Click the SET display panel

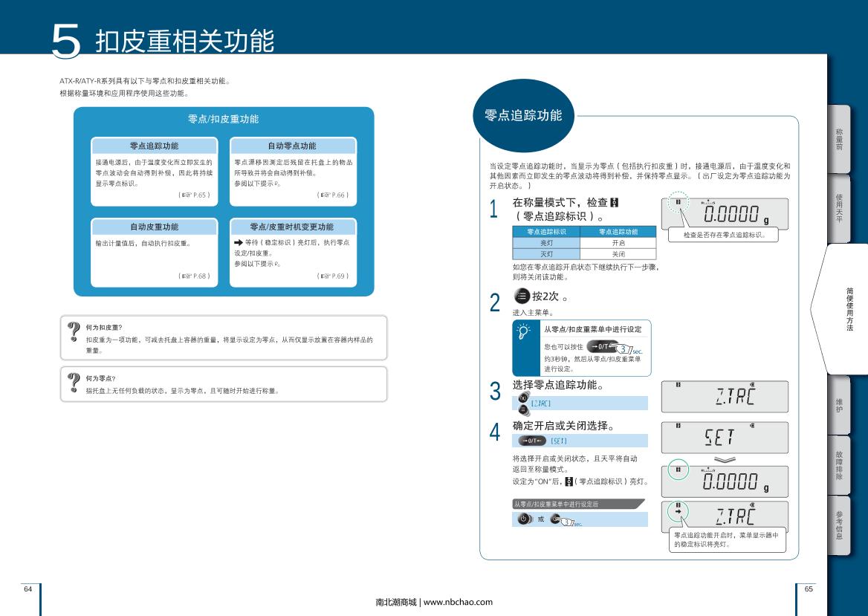tap(725, 437)
